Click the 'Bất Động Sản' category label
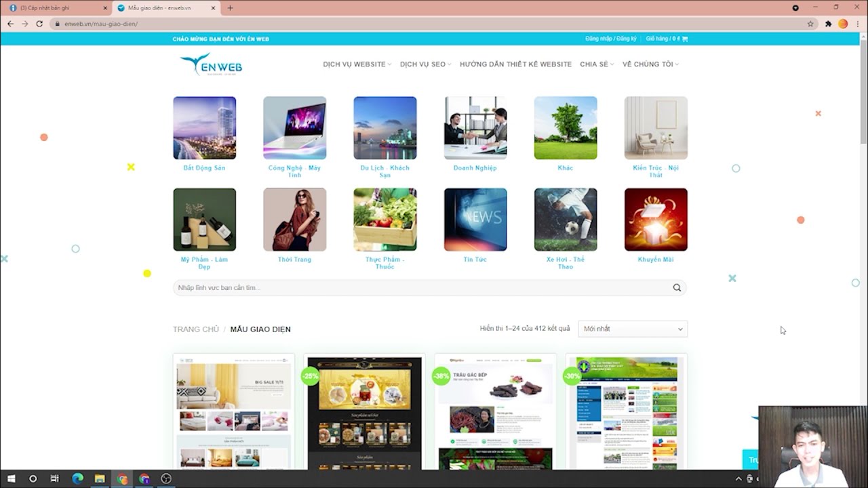 pos(204,168)
